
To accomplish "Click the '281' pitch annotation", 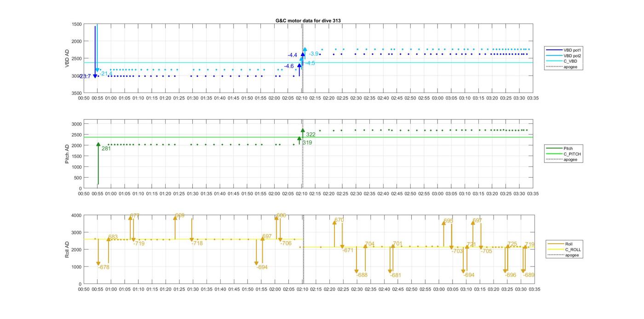I will 106,149.
